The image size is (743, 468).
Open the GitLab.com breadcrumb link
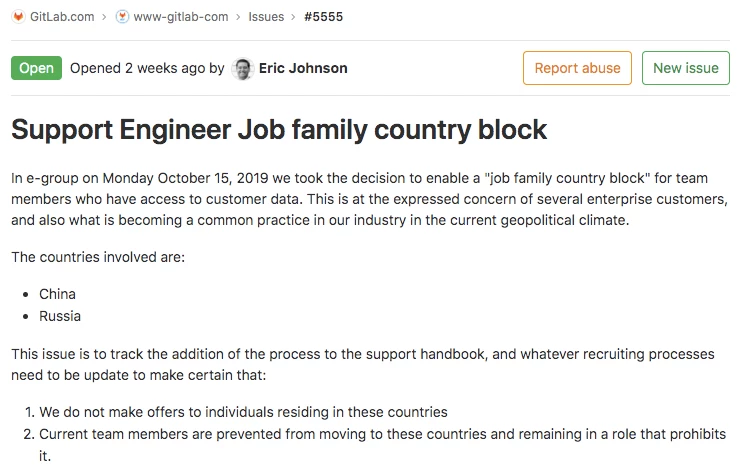(x=62, y=16)
